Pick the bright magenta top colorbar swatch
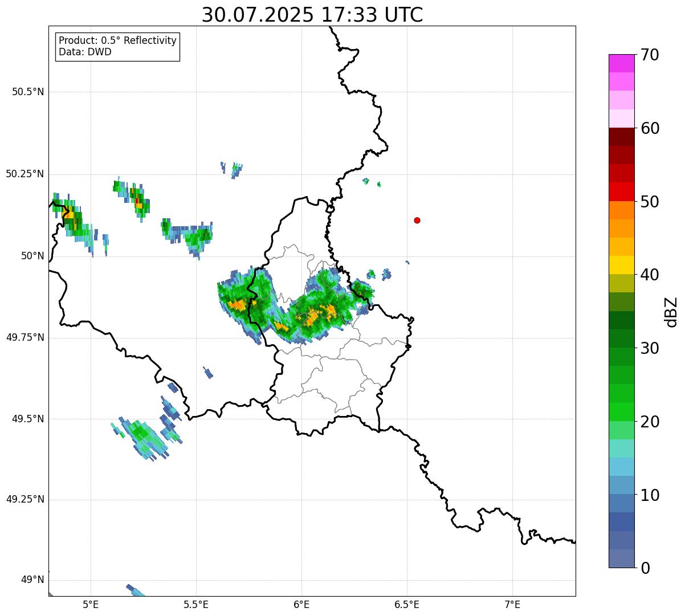The image size is (685, 616). (x=621, y=63)
